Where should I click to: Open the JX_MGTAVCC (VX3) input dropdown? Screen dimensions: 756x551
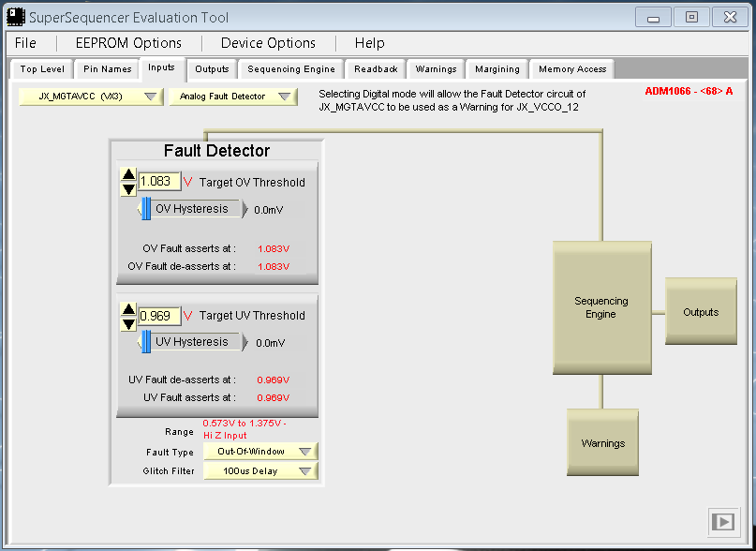(x=91, y=97)
